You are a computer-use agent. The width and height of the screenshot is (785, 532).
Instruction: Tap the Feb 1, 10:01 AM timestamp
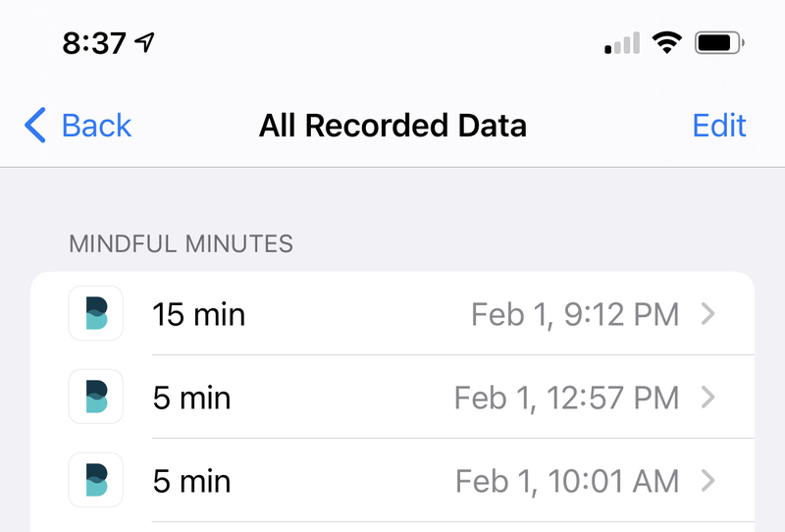pyautogui.click(x=567, y=481)
